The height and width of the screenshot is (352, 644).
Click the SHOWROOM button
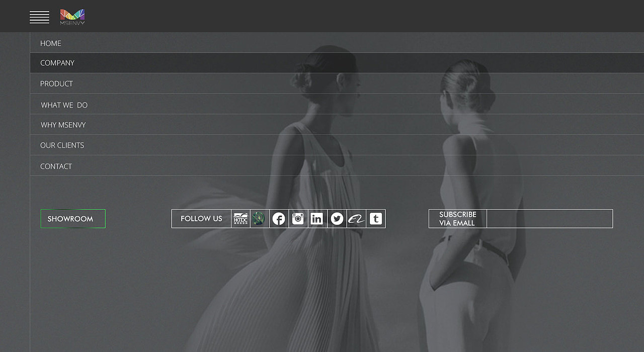(x=73, y=219)
